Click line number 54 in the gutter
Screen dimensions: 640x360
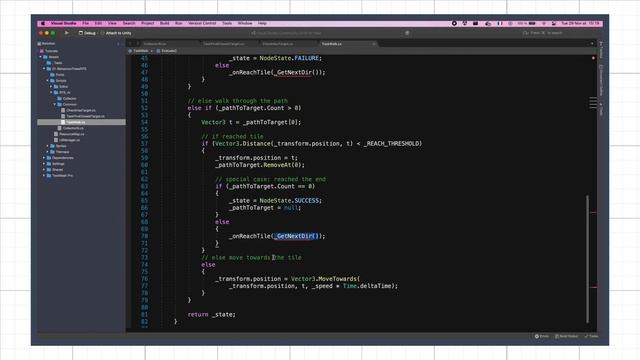point(144,122)
